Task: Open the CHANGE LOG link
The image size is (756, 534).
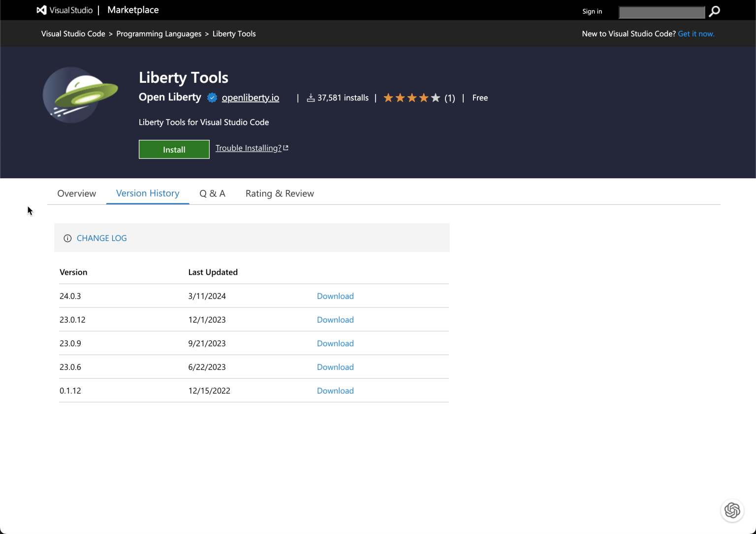Action: click(101, 238)
